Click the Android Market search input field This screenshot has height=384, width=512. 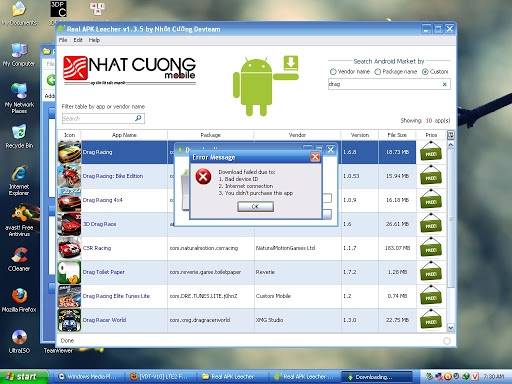tap(384, 84)
